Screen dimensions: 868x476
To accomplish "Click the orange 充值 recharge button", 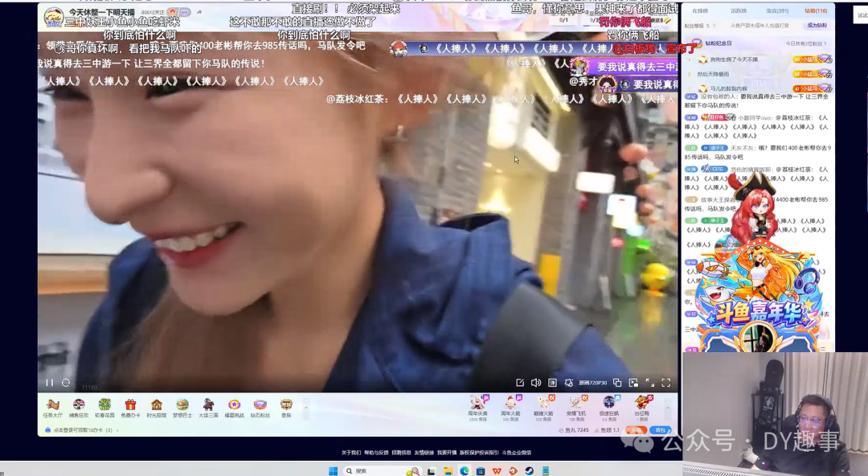I will coord(635,430).
